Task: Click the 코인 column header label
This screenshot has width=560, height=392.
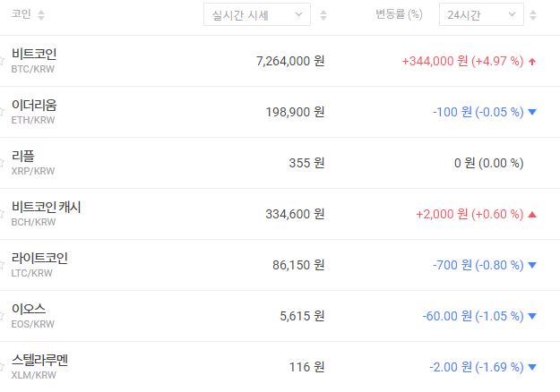Action: [x=22, y=15]
